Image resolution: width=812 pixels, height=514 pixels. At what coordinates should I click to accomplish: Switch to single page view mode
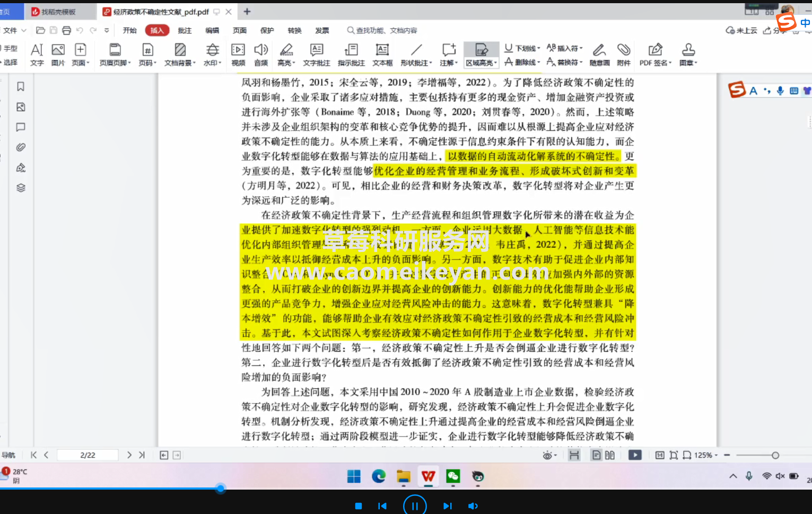[596, 455]
